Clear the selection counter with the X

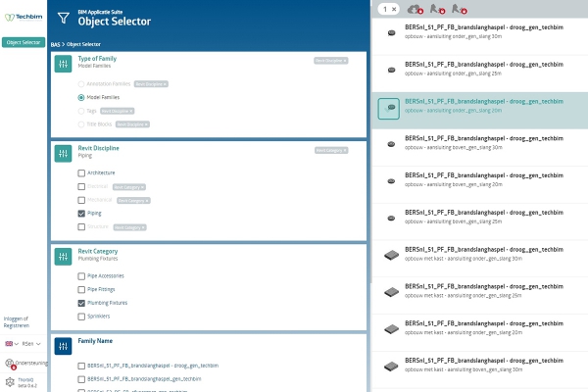coord(394,10)
